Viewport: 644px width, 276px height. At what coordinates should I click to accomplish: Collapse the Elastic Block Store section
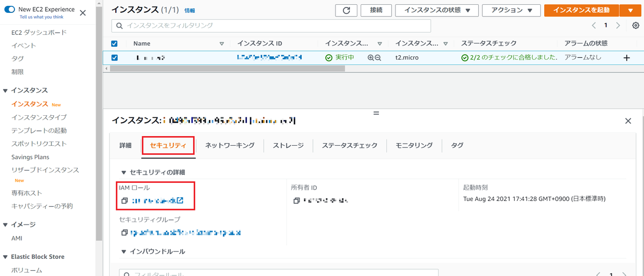[x=5, y=257]
